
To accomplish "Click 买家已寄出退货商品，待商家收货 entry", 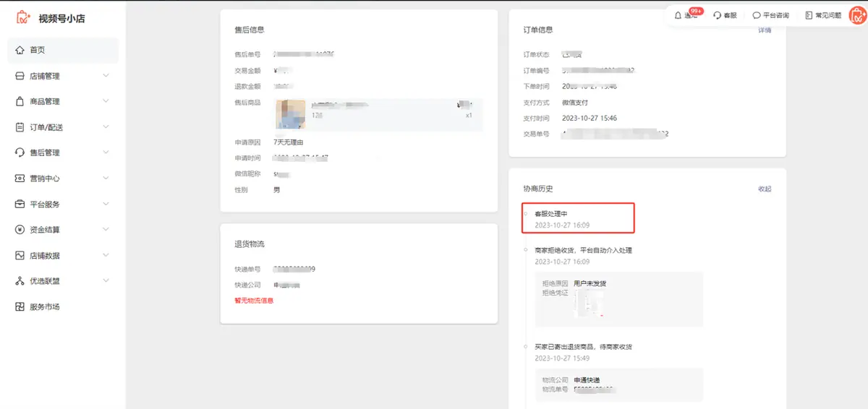I will (584, 347).
